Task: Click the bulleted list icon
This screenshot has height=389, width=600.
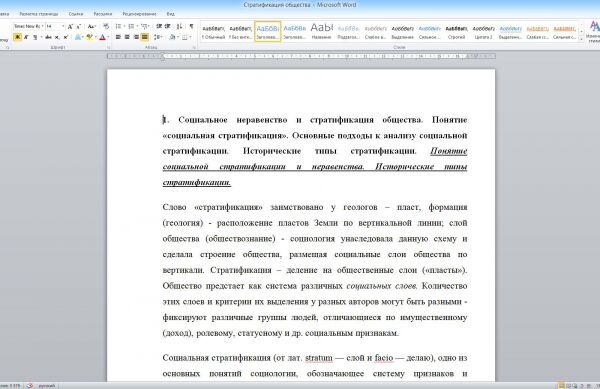Action: [118, 26]
